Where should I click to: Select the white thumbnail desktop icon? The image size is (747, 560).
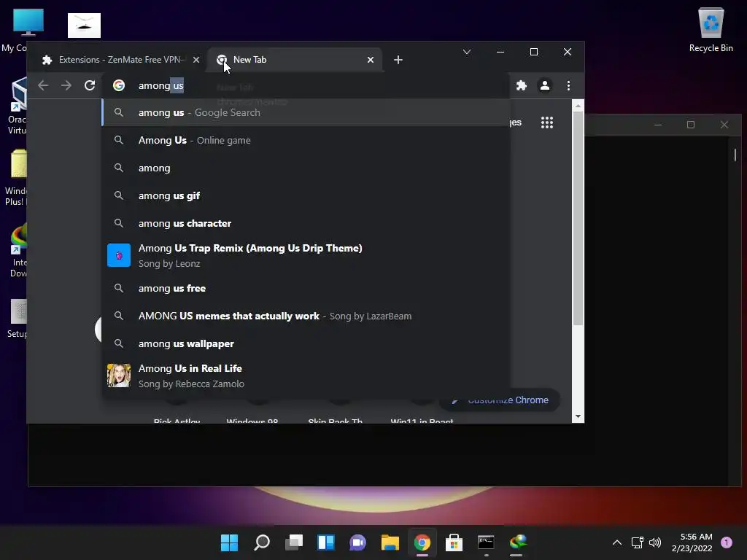[x=85, y=26]
